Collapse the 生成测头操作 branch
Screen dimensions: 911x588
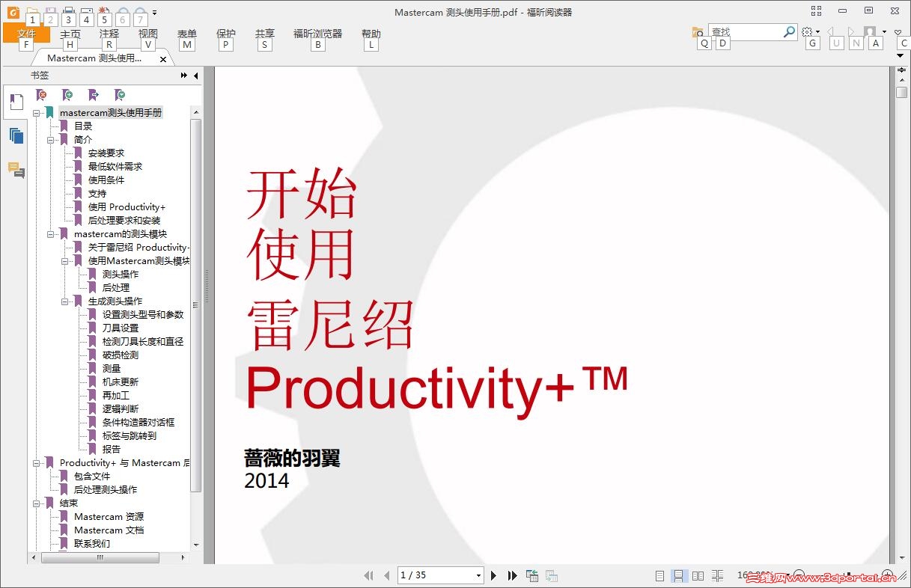(x=65, y=301)
